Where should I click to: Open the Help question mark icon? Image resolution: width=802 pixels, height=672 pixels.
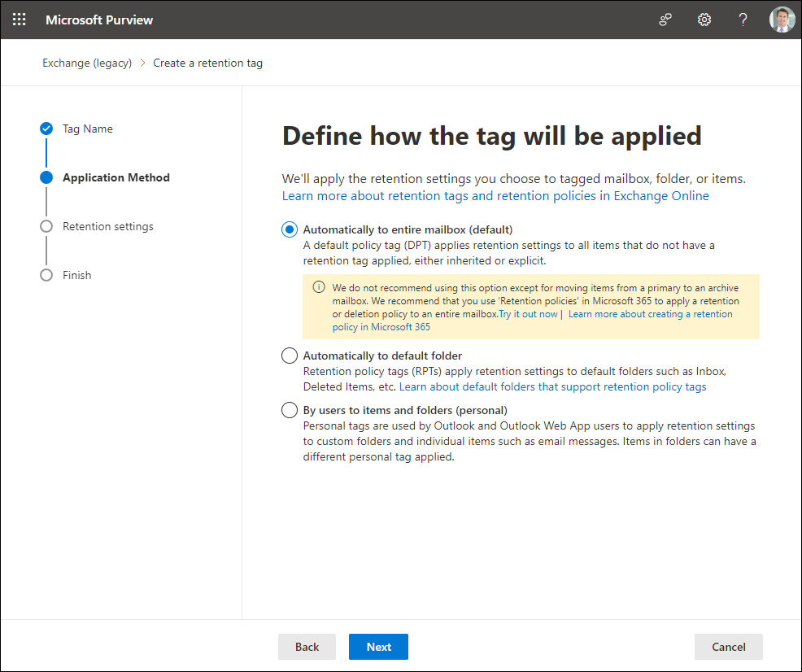[743, 20]
